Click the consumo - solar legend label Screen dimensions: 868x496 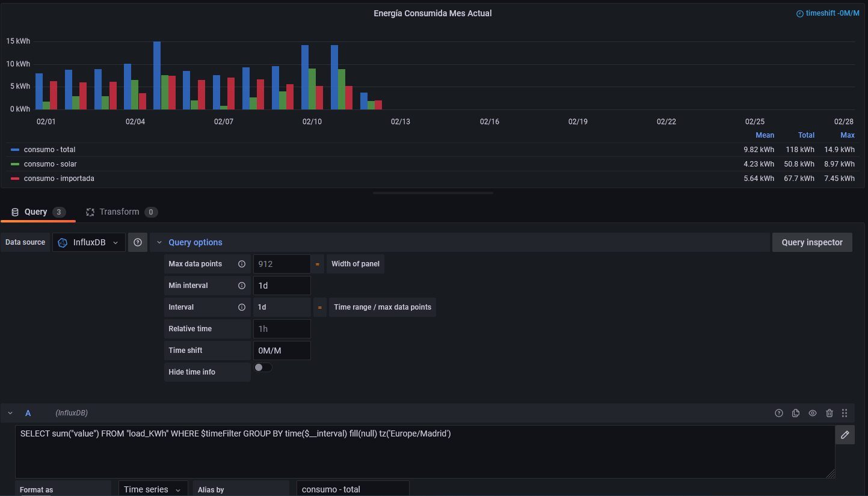point(51,164)
